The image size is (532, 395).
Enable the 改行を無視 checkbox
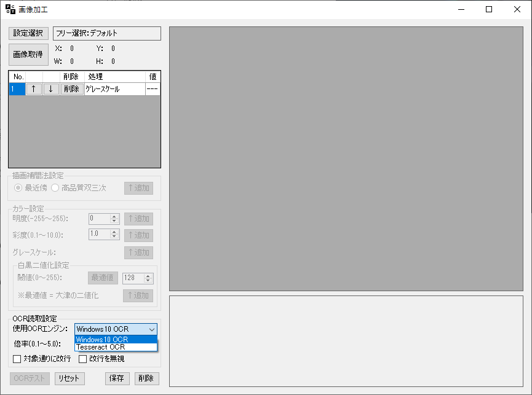[82, 359]
